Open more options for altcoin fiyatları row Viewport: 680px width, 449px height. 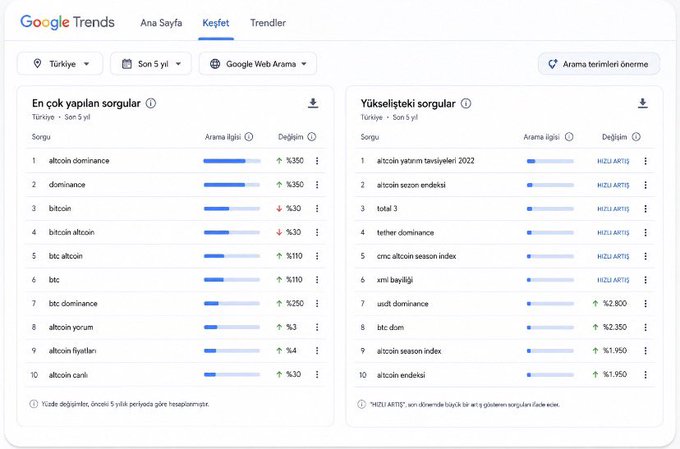pyautogui.click(x=317, y=351)
